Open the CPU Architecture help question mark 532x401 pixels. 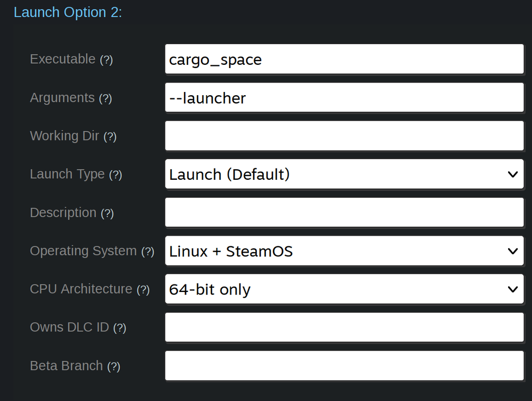click(x=144, y=290)
